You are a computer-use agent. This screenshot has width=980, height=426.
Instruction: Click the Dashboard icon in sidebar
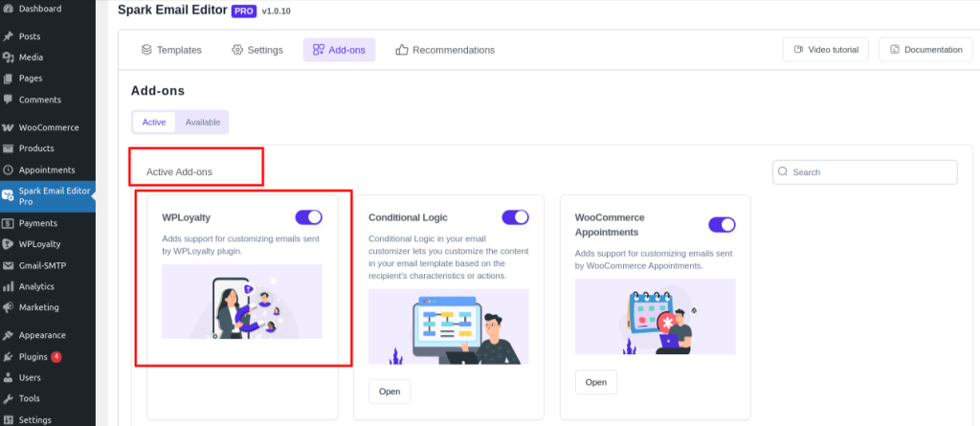pos(8,9)
